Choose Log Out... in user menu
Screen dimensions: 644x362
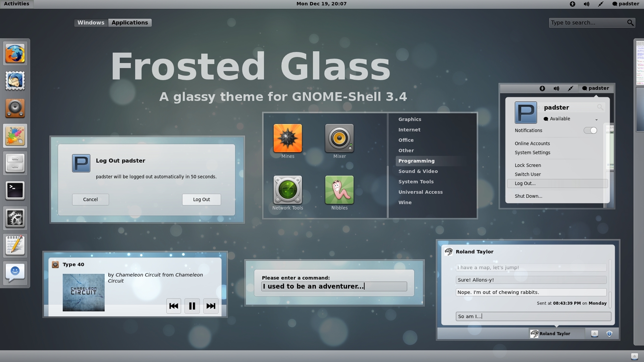557,183
